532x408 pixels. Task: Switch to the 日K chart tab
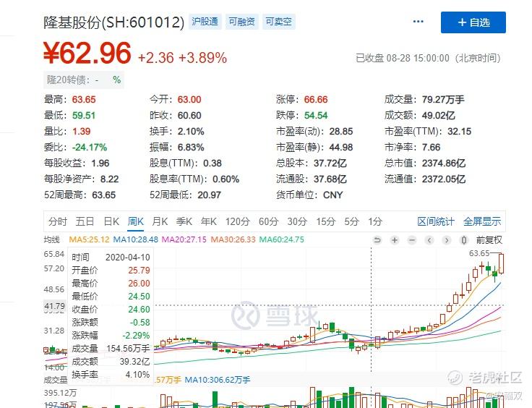[x=111, y=221]
